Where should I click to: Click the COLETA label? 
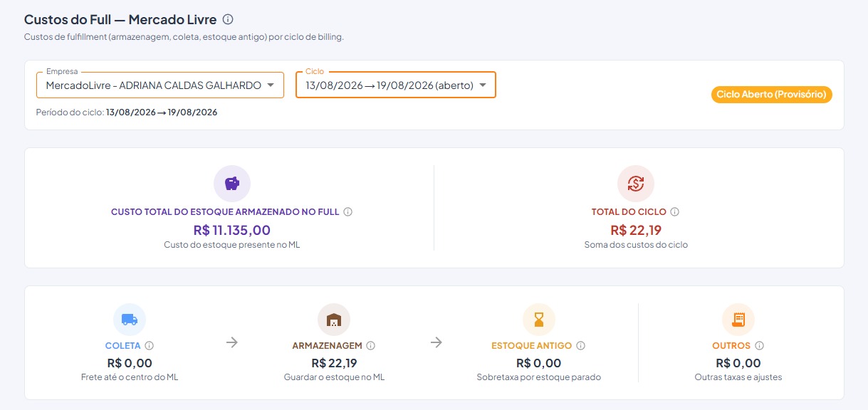122,346
